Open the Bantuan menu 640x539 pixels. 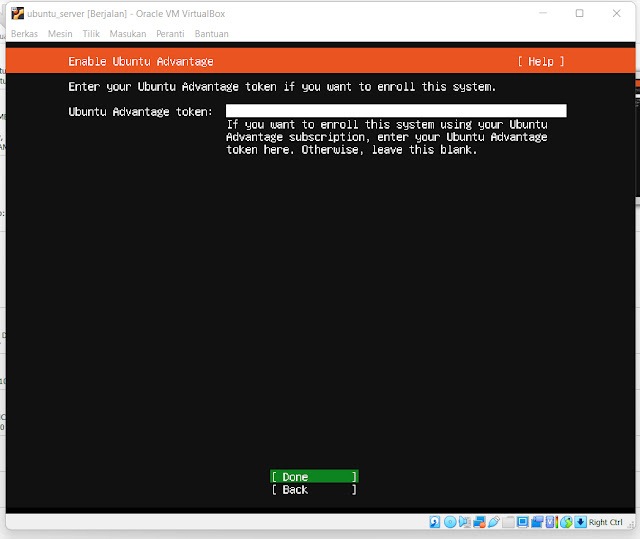click(x=211, y=34)
